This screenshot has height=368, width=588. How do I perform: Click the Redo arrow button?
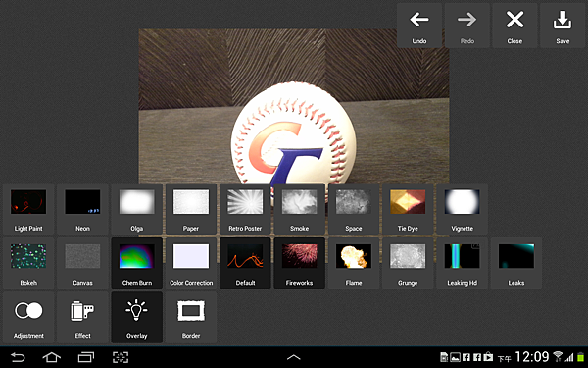coord(467,26)
